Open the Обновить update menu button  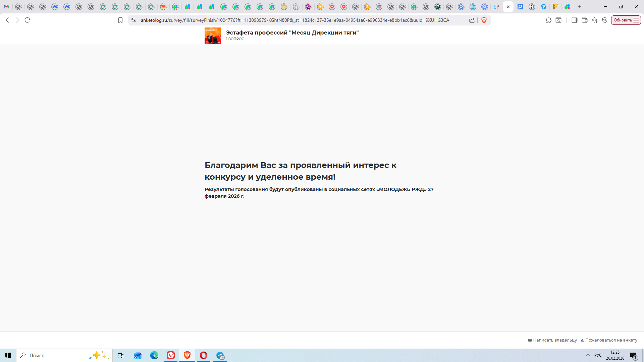click(x=626, y=20)
